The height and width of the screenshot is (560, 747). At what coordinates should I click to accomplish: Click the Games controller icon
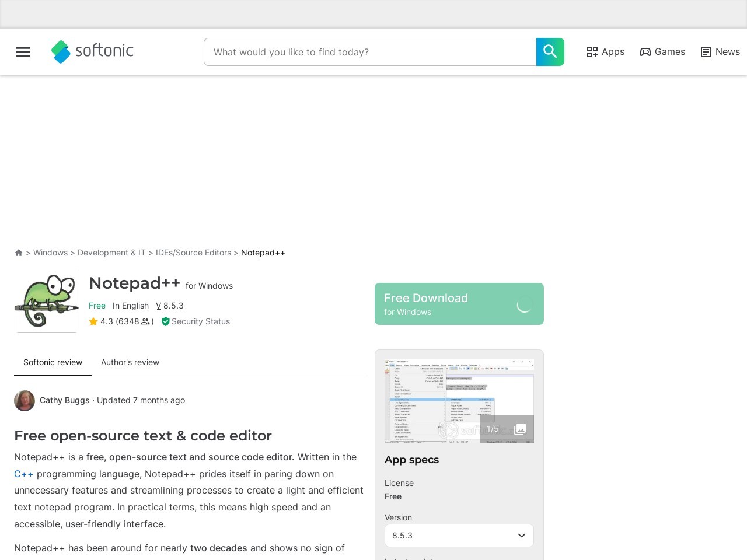[645, 52]
